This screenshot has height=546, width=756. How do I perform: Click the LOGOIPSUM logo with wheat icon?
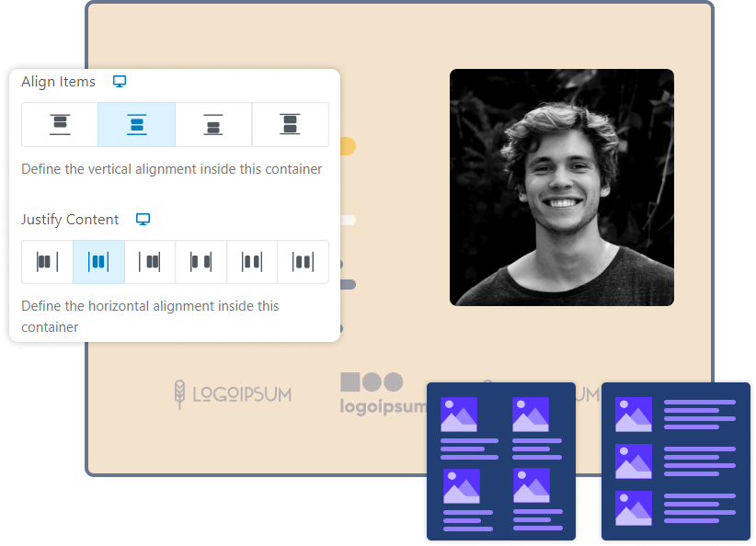pyautogui.click(x=233, y=394)
